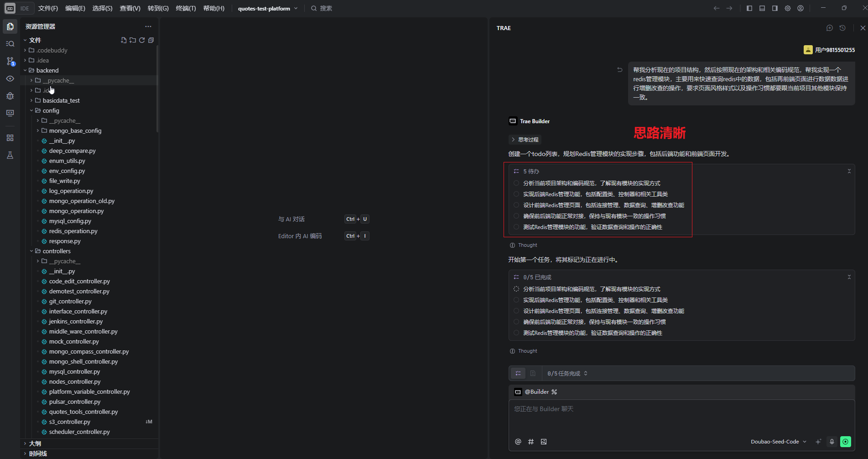Open the 文件(F) menu
The image size is (868, 459).
click(x=48, y=8)
